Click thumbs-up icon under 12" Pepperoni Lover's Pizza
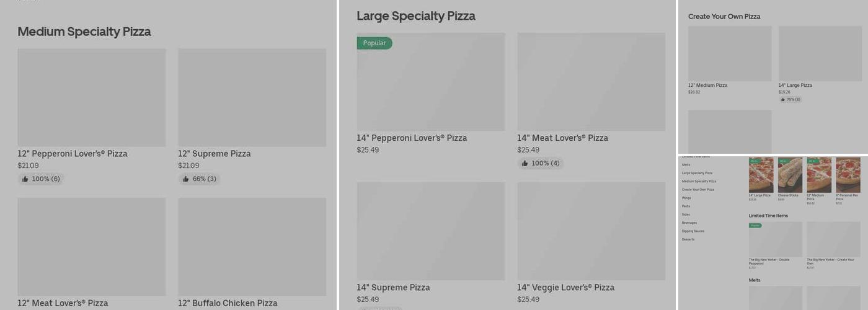The height and width of the screenshot is (310, 868). (x=25, y=179)
